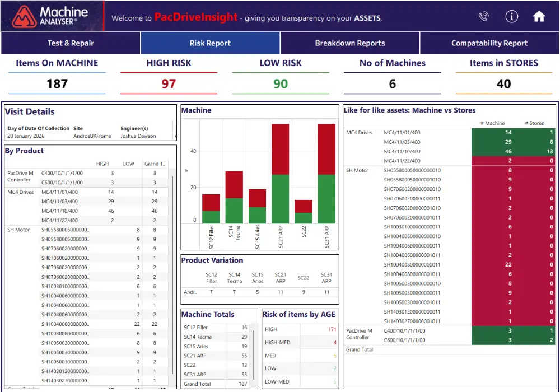
Task: Click SH05580005000000010 in like for like table
Action: tap(412, 170)
